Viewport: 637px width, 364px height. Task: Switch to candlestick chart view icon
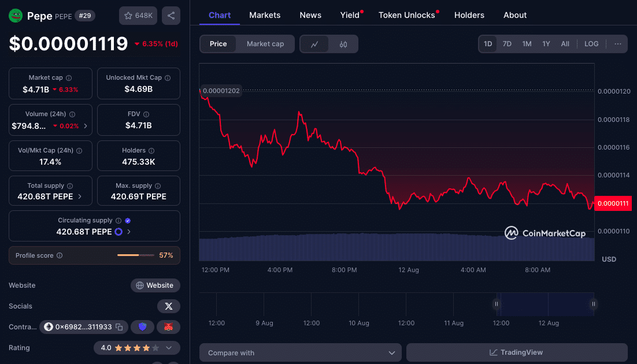tap(343, 44)
